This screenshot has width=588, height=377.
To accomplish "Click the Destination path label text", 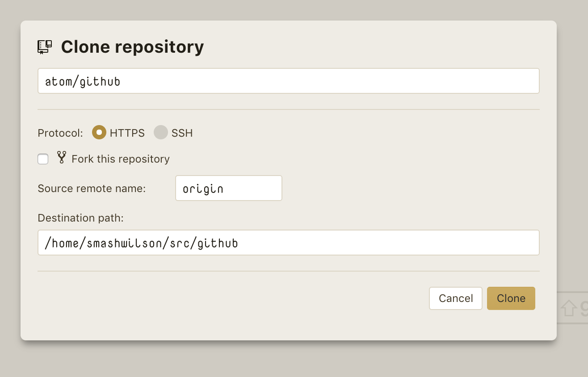I will 80,218.
